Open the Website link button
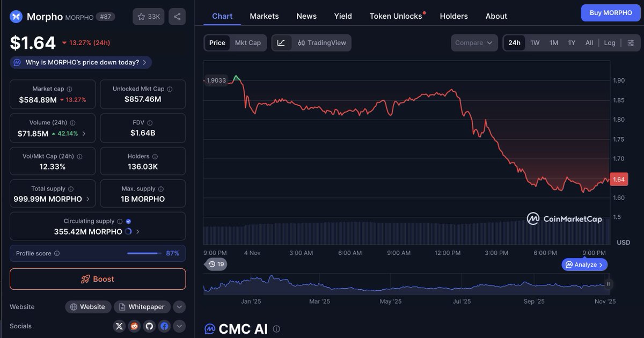 89,307
